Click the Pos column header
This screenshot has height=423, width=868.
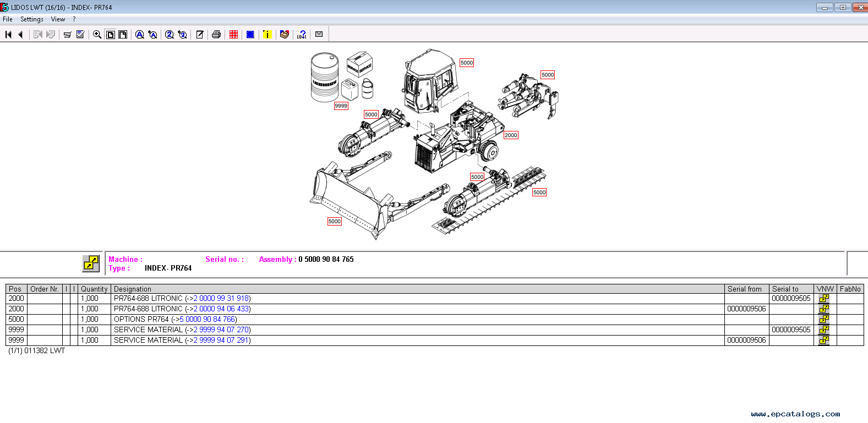pyautogui.click(x=17, y=289)
